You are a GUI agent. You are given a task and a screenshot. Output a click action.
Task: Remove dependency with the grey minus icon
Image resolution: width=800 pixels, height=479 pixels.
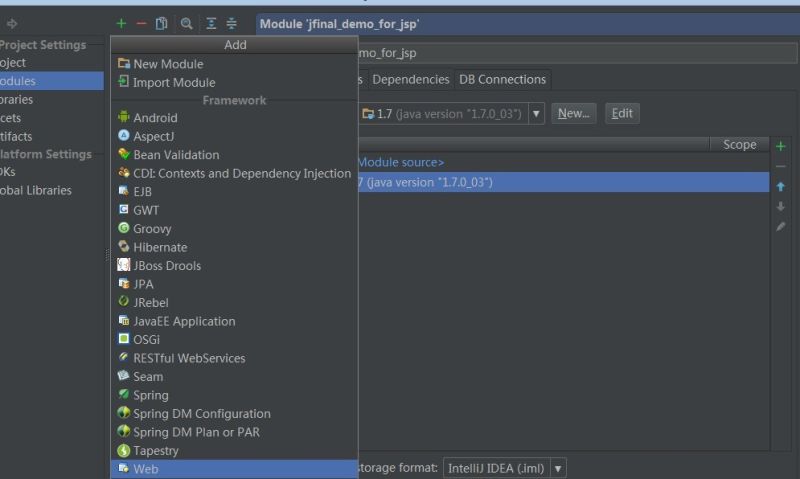click(x=780, y=166)
